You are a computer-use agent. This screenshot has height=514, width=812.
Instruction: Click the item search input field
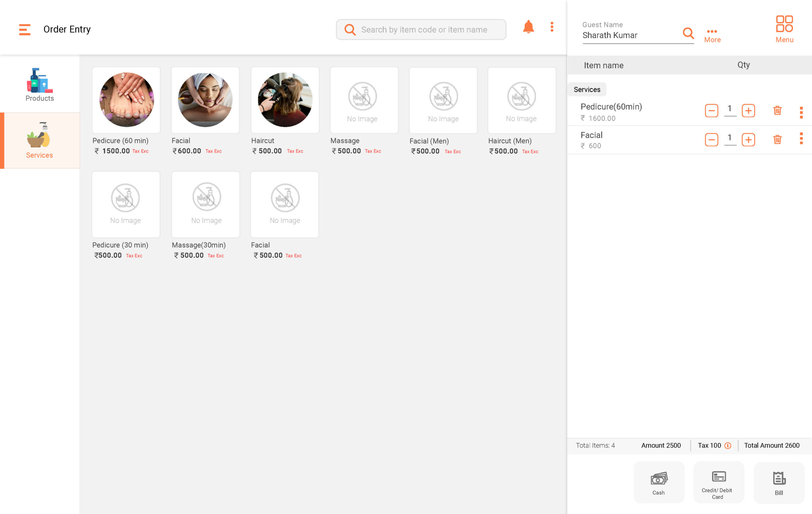click(x=424, y=30)
